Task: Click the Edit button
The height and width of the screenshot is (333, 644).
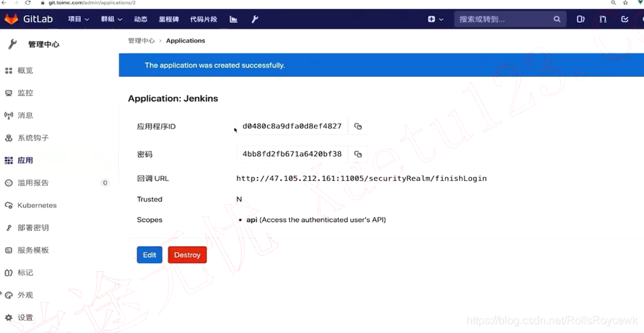Action: (x=150, y=255)
